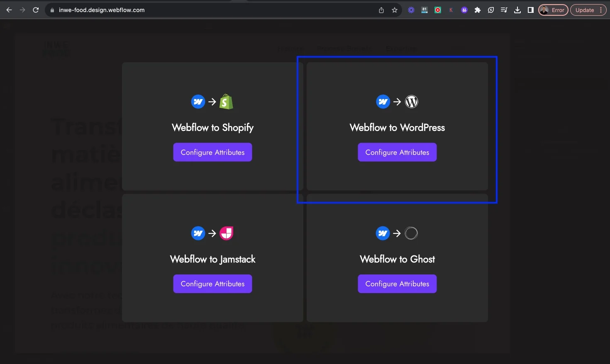Click the Shopify bag icon
610x364 pixels.
click(x=226, y=102)
